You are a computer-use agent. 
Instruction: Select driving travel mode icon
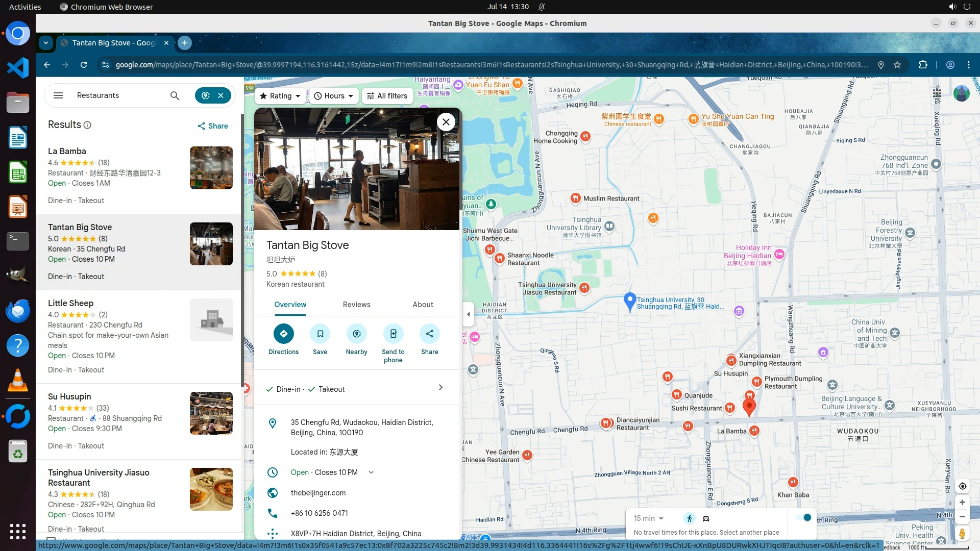(x=706, y=518)
